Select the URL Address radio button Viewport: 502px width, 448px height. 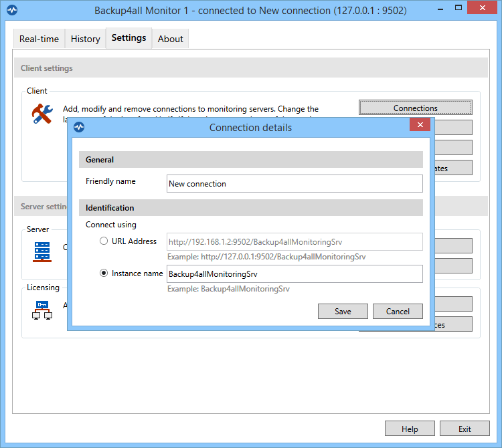coord(104,241)
